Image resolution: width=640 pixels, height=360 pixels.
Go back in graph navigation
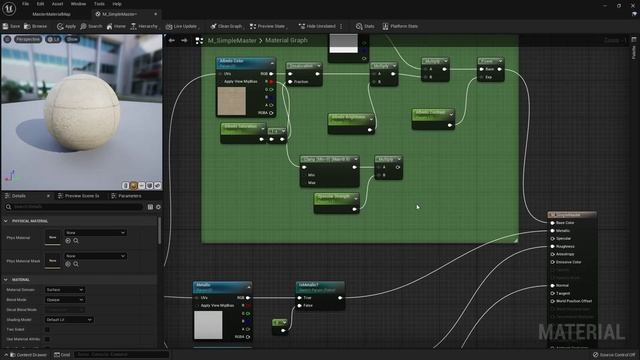172,40
